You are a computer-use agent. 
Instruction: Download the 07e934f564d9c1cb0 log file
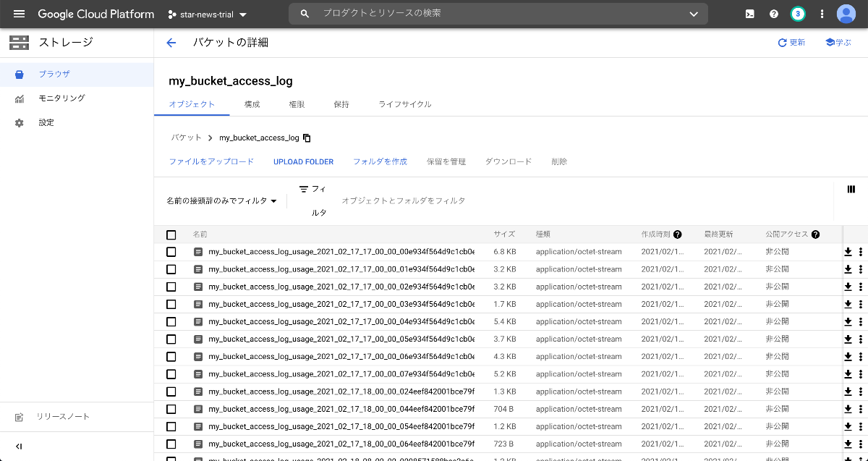coord(848,374)
